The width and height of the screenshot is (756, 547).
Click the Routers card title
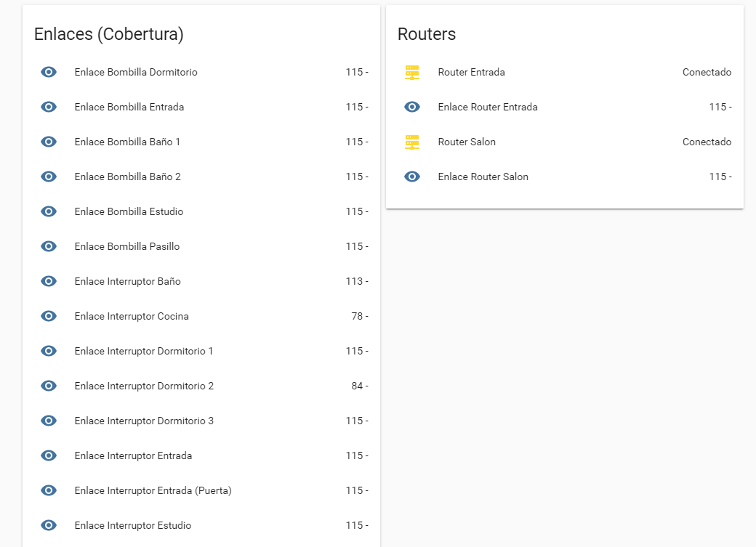click(427, 34)
